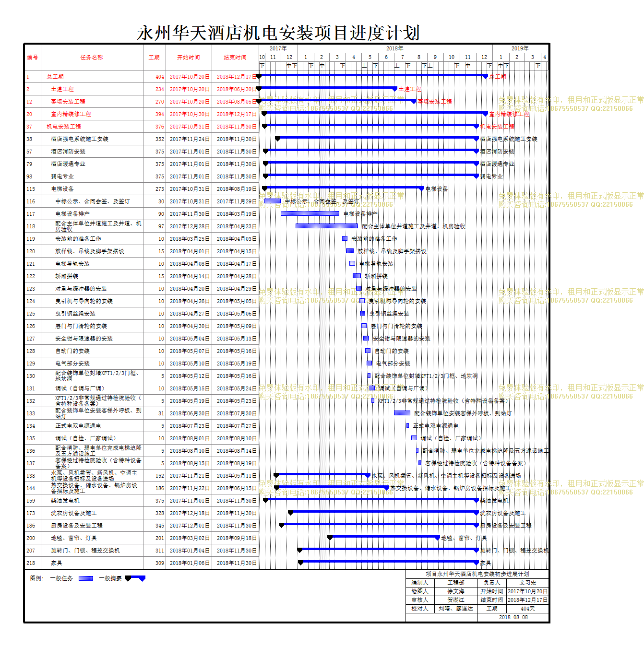
Task: Click end date 2018年06月30日 for 土建工程
Action: (236, 89)
